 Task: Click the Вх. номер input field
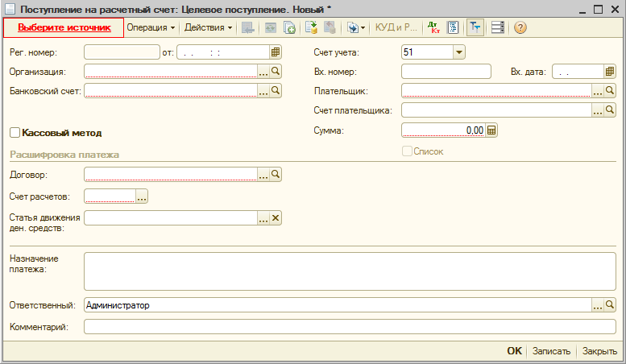446,72
